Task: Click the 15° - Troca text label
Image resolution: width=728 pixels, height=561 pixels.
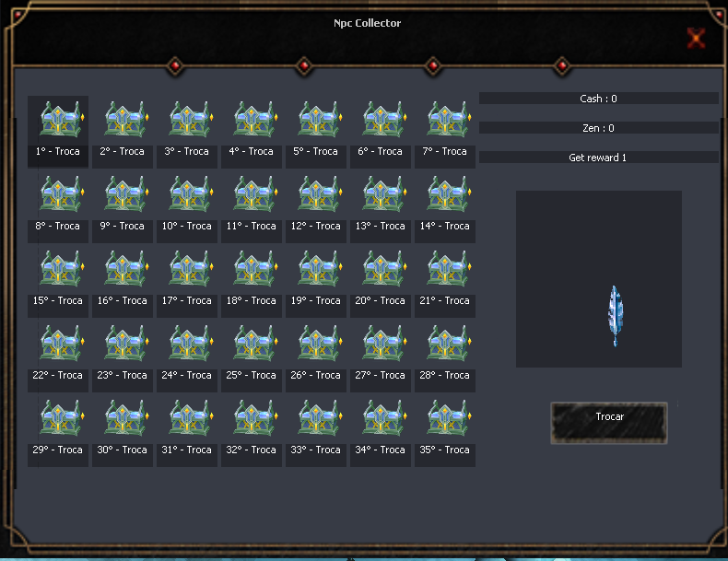Action: [x=57, y=300]
